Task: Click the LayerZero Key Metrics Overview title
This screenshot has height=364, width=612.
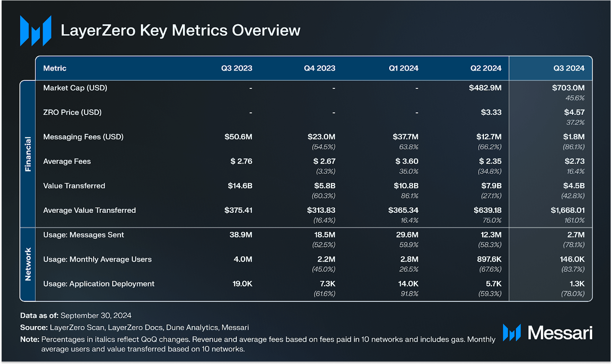Action: coord(180,31)
